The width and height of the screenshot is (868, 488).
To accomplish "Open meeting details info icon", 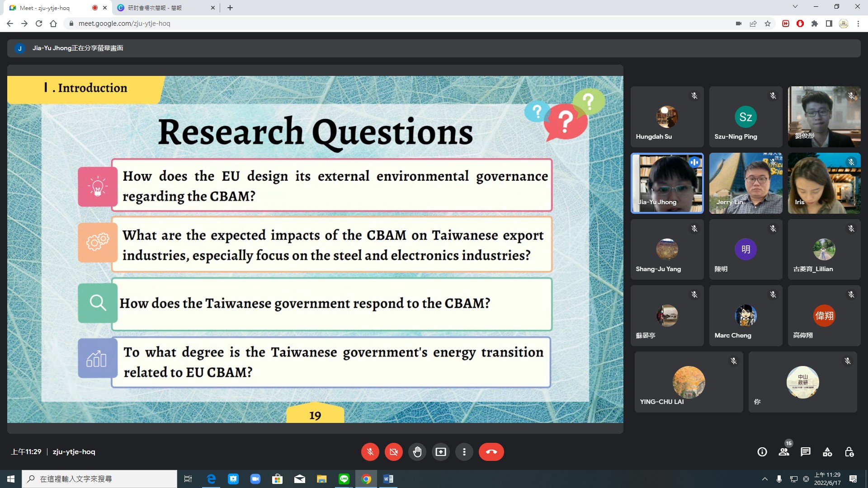I will point(762,452).
